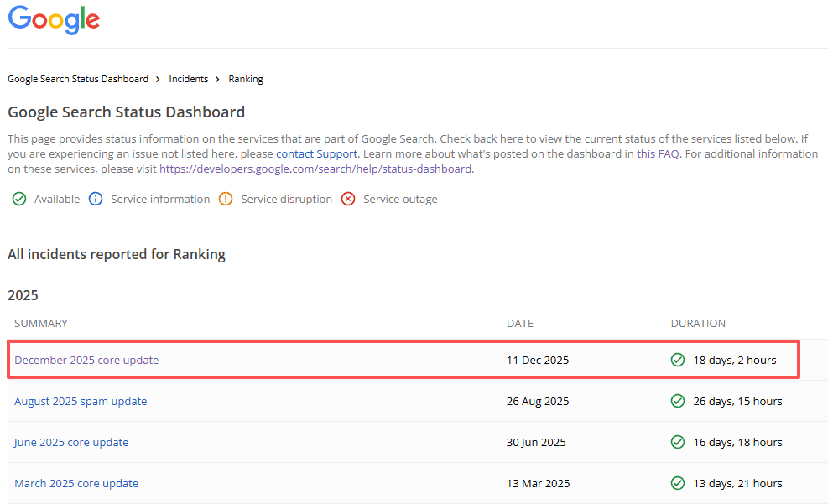
Task: Click the red Service outage legend icon
Action: [348, 199]
